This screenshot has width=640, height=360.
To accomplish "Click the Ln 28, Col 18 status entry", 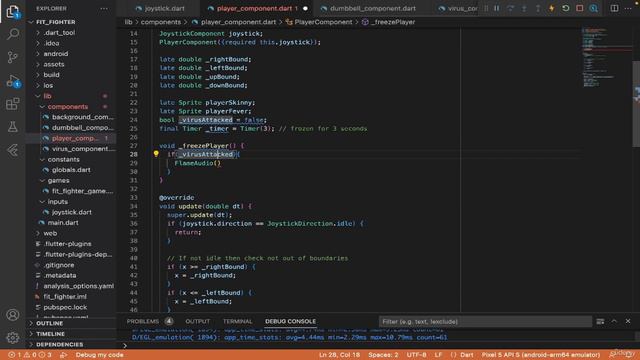I will pyautogui.click(x=340, y=355).
